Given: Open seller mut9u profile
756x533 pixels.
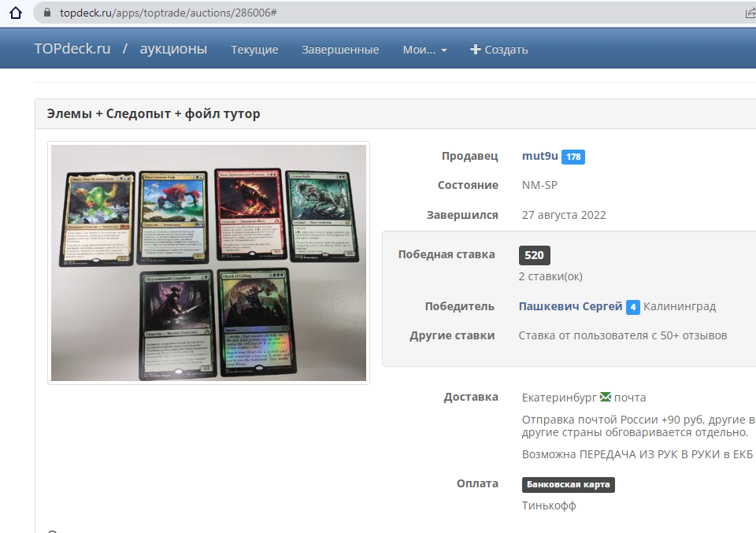Looking at the screenshot, I should [539, 156].
